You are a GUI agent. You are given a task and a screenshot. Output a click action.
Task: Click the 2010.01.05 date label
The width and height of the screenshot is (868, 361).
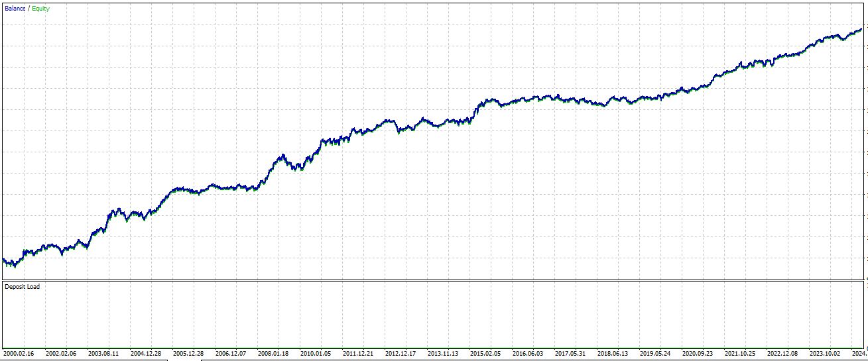pos(316,354)
